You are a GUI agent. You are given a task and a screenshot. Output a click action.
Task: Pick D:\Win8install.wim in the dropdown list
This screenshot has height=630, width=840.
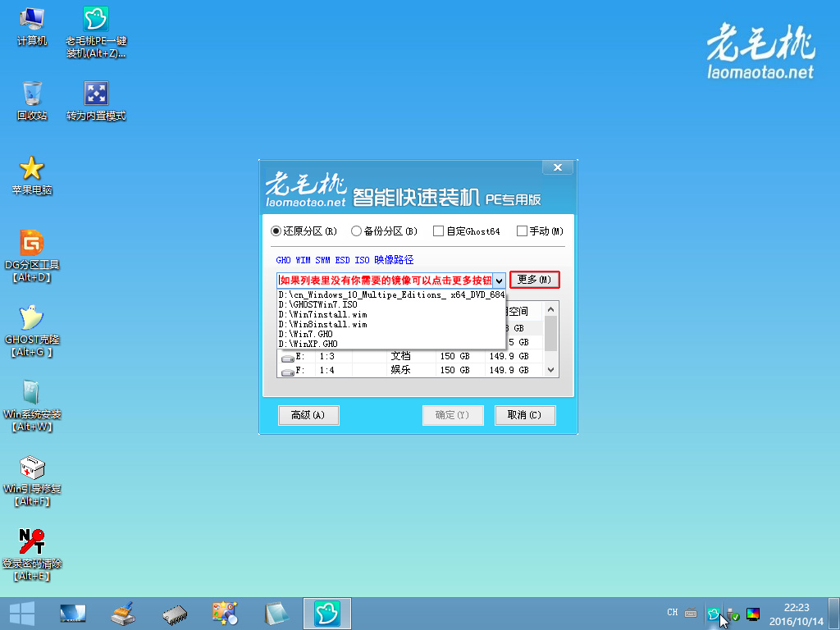click(x=391, y=324)
